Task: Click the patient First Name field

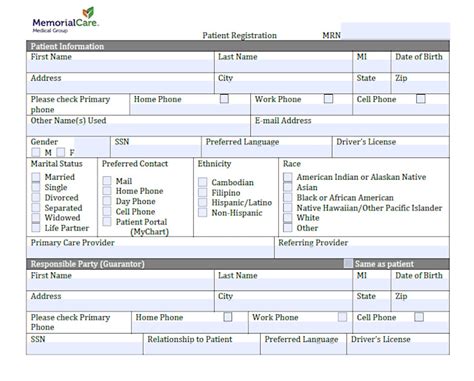Action: pyautogui.click(x=120, y=66)
